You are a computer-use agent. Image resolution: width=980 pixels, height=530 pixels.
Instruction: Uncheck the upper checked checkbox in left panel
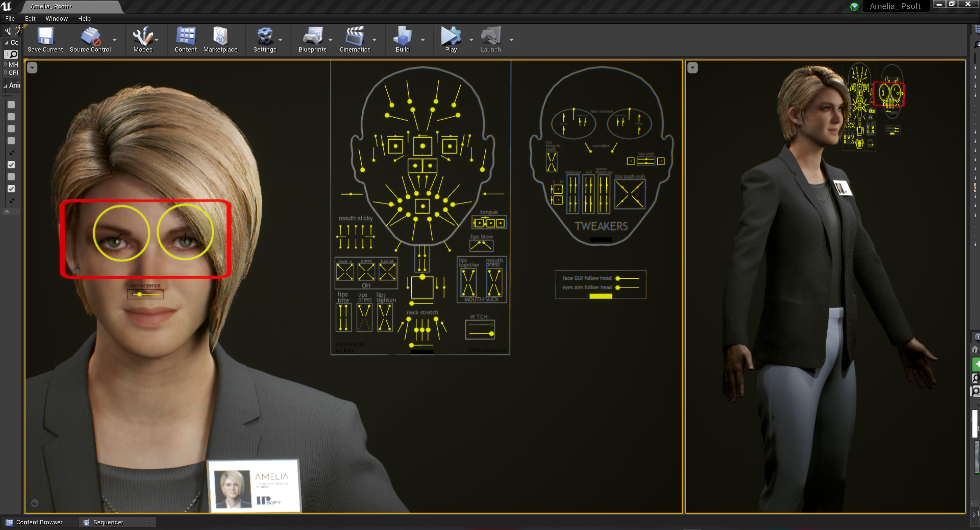pyautogui.click(x=11, y=165)
